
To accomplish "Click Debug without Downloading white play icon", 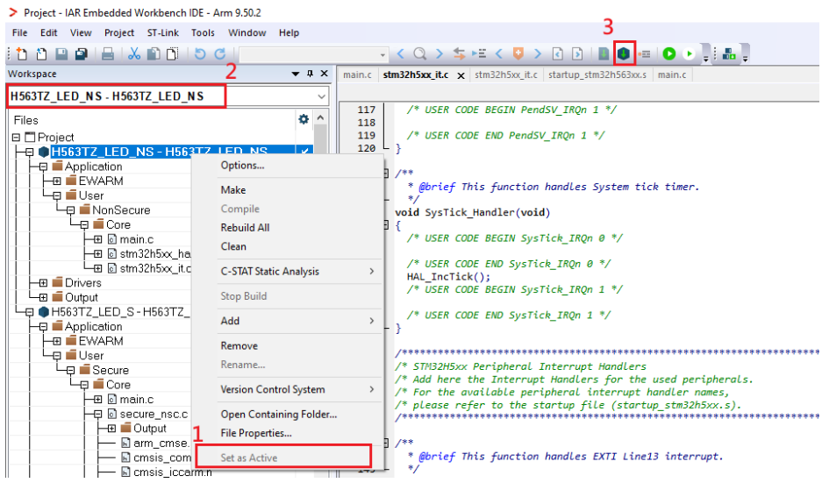I will 689,53.
